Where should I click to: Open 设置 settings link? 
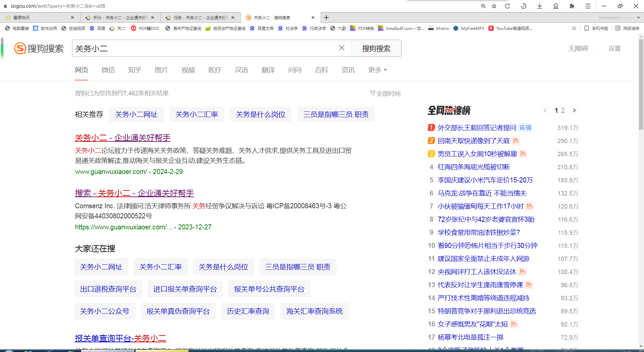[x=614, y=48]
